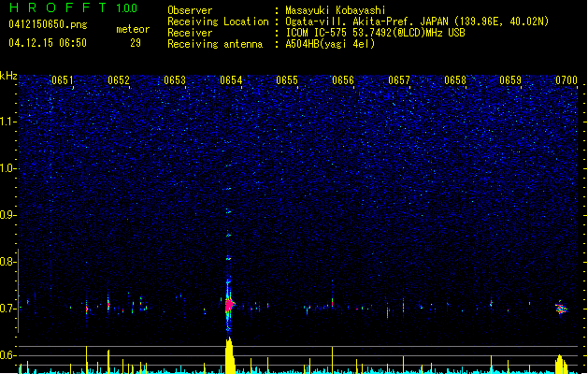Click the 0657 time marker
588x374 pixels.
[399, 80]
